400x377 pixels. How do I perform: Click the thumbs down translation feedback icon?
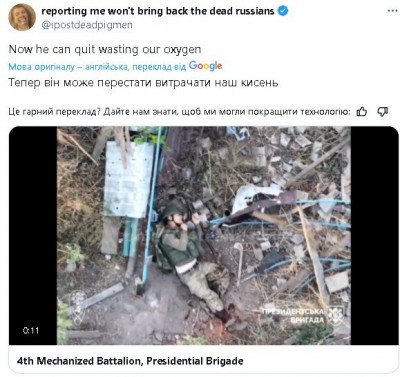(x=382, y=112)
